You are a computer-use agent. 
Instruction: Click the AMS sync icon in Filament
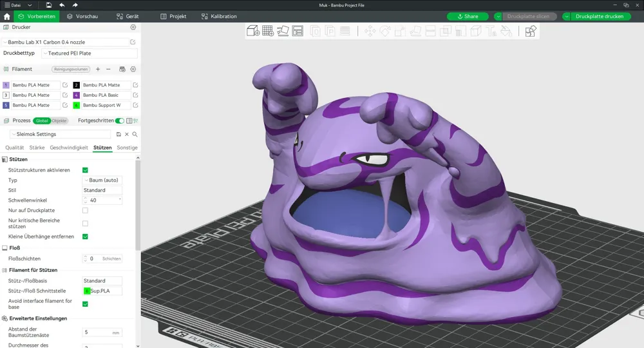tap(122, 69)
